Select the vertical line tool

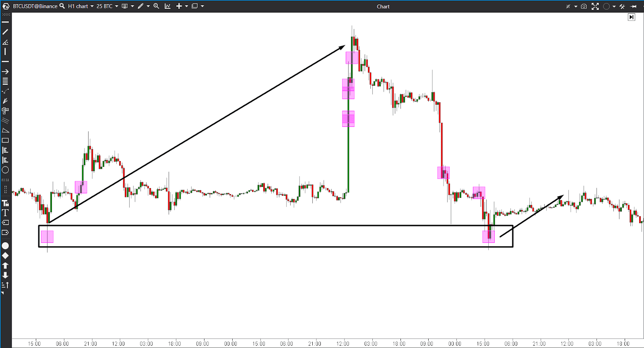(x=5, y=52)
